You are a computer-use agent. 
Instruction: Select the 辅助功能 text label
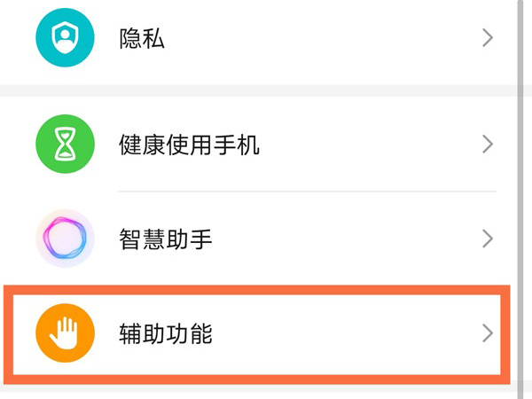click(x=165, y=333)
